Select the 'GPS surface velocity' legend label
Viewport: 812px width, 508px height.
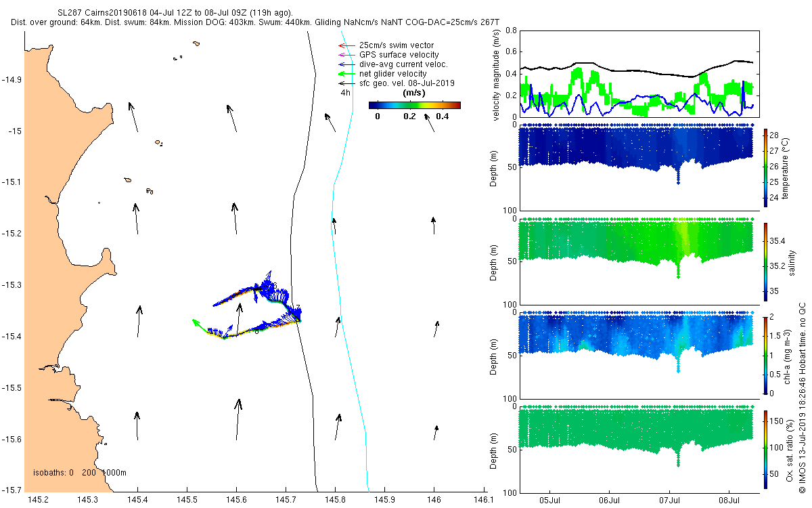tap(399, 55)
